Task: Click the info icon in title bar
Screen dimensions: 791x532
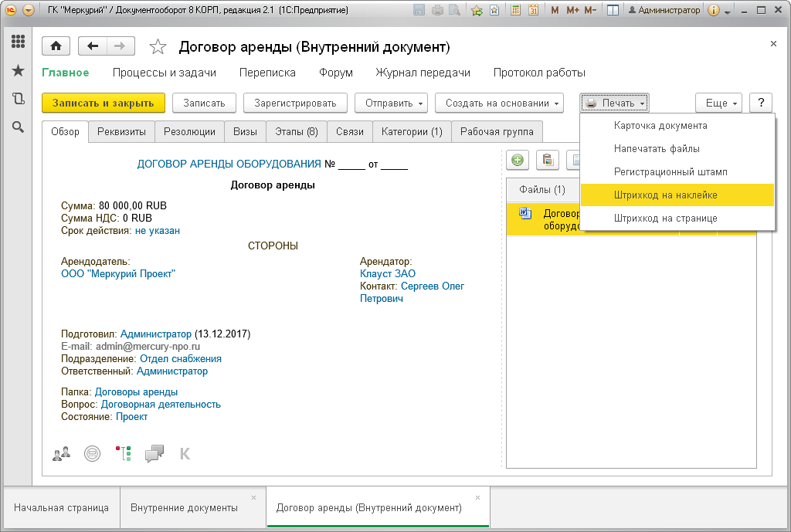Action: (x=713, y=10)
